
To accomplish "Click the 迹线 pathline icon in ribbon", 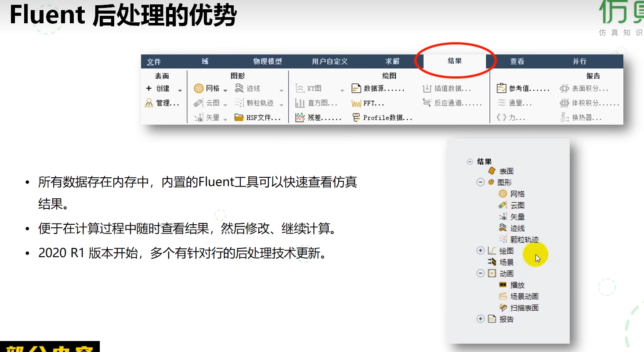I will [239, 88].
